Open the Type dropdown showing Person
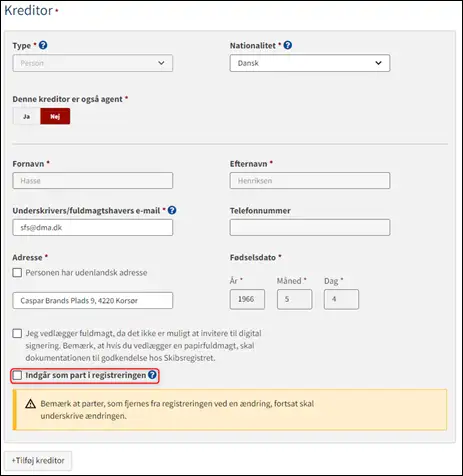The height and width of the screenshot is (476, 463). coord(93,63)
